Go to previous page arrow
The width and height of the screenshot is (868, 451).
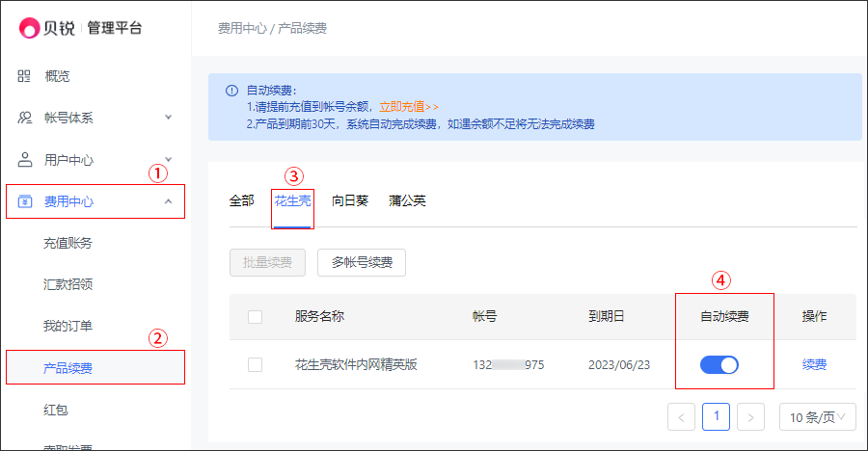coord(682,416)
